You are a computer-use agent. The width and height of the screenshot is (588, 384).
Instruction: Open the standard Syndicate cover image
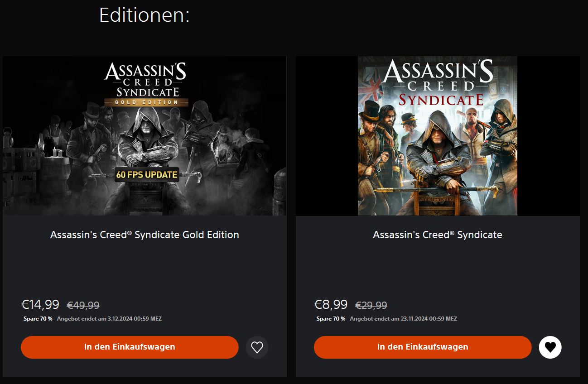[438, 135]
